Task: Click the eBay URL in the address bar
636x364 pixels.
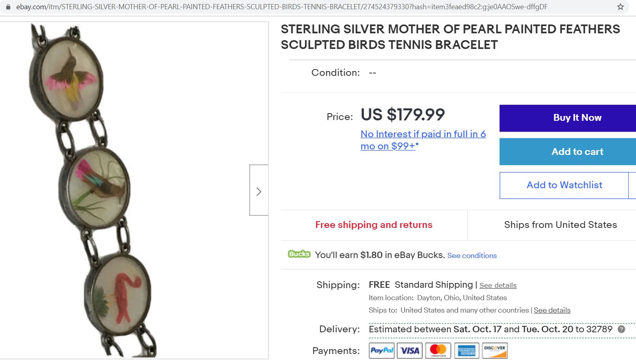Action: click(x=281, y=7)
